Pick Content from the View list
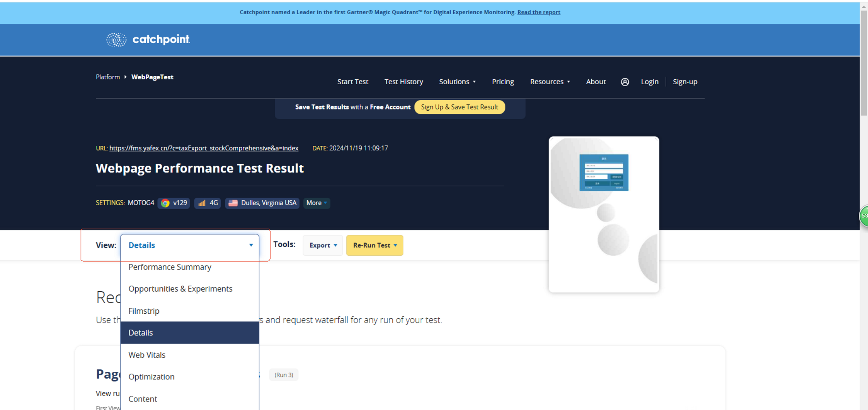Image resolution: width=868 pixels, height=410 pixels. [190, 398]
